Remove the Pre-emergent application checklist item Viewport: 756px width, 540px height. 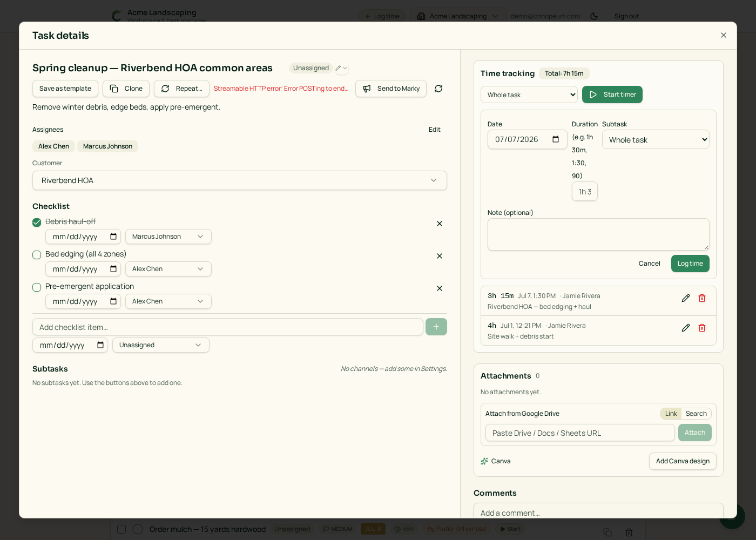(440, 288)
